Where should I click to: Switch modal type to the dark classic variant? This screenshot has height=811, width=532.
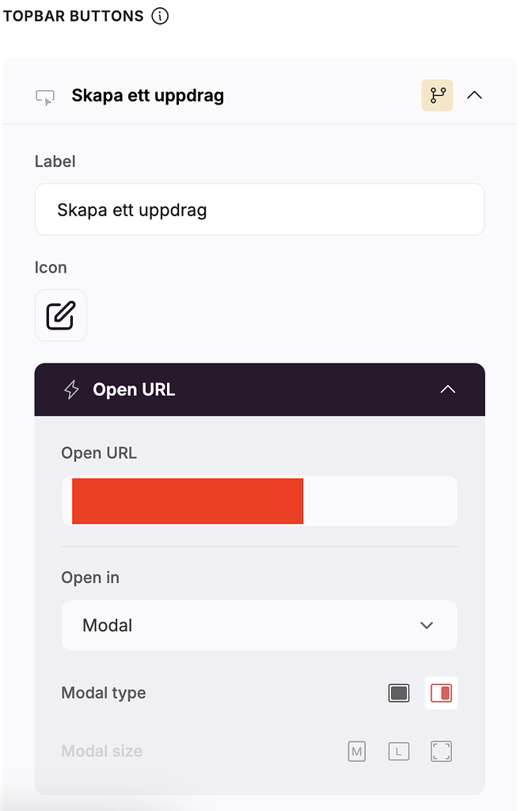point(399,692)
